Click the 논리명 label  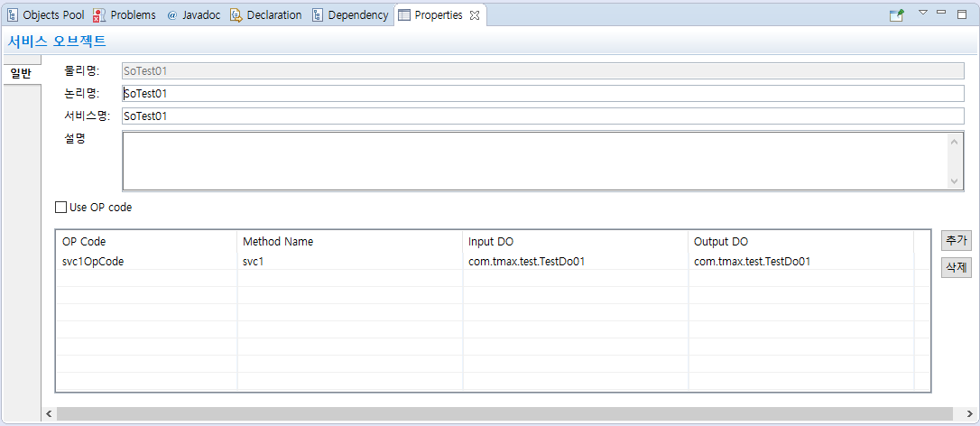(x=82, y=93)
